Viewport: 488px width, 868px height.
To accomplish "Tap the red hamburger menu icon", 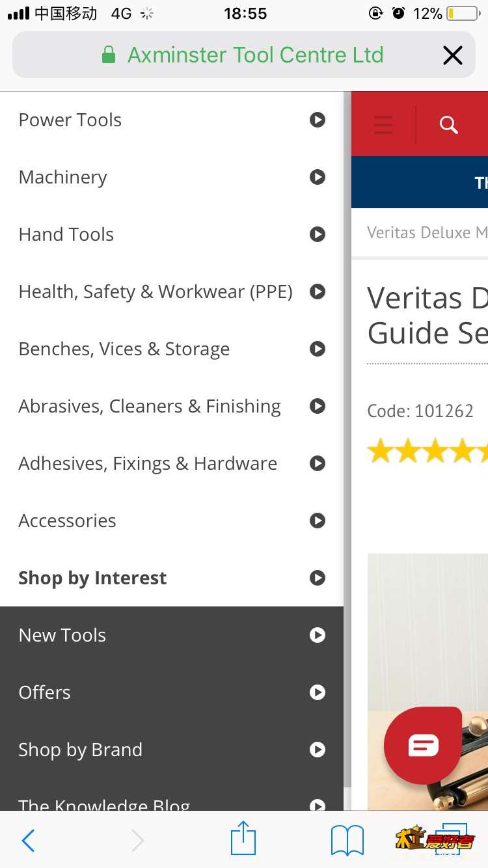I will [383, 124].
